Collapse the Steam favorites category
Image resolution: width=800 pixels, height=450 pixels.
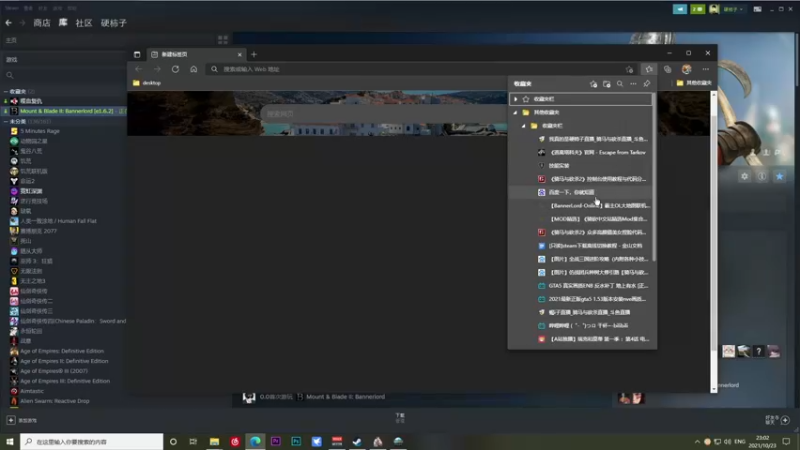[x=6, y=91]
